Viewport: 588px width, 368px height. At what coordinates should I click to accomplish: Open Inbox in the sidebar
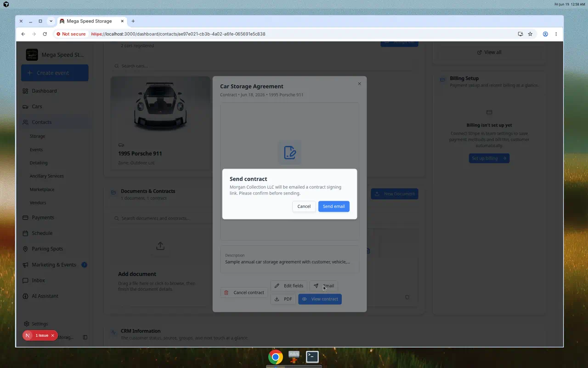tap(38, 280)
